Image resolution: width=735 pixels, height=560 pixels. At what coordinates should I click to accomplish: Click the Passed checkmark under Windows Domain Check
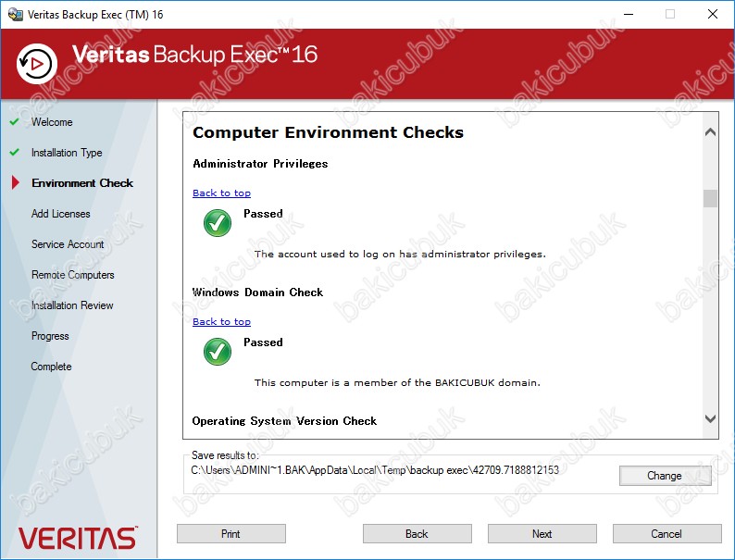[218, 352]
